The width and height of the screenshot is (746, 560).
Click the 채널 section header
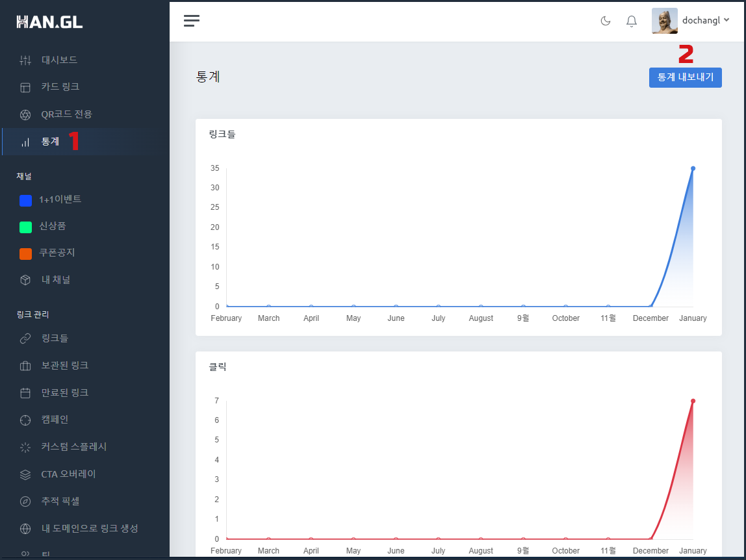[x=24, y=176]
